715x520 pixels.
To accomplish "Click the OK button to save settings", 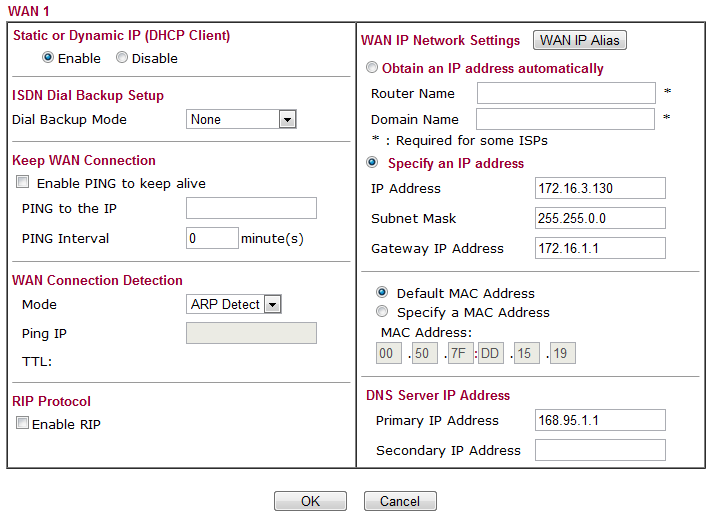I will pos(310,501).
